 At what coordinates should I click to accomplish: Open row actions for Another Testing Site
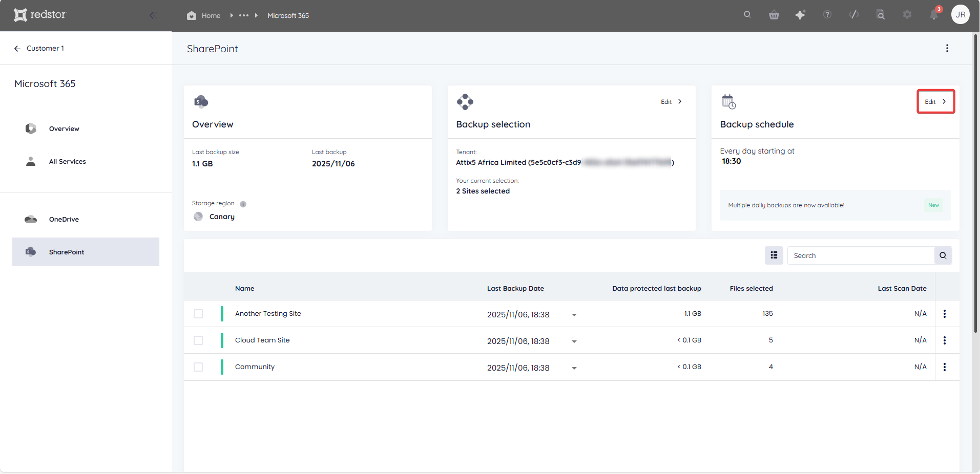945,314
